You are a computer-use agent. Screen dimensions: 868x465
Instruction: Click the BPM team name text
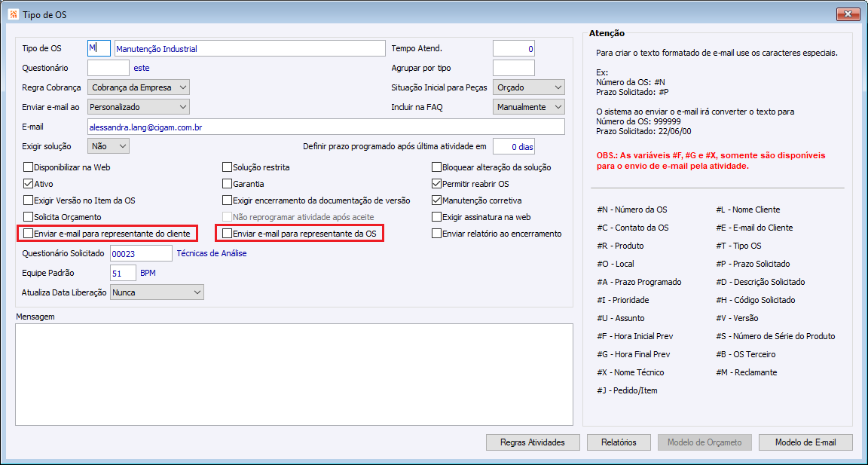coord(148,273)
